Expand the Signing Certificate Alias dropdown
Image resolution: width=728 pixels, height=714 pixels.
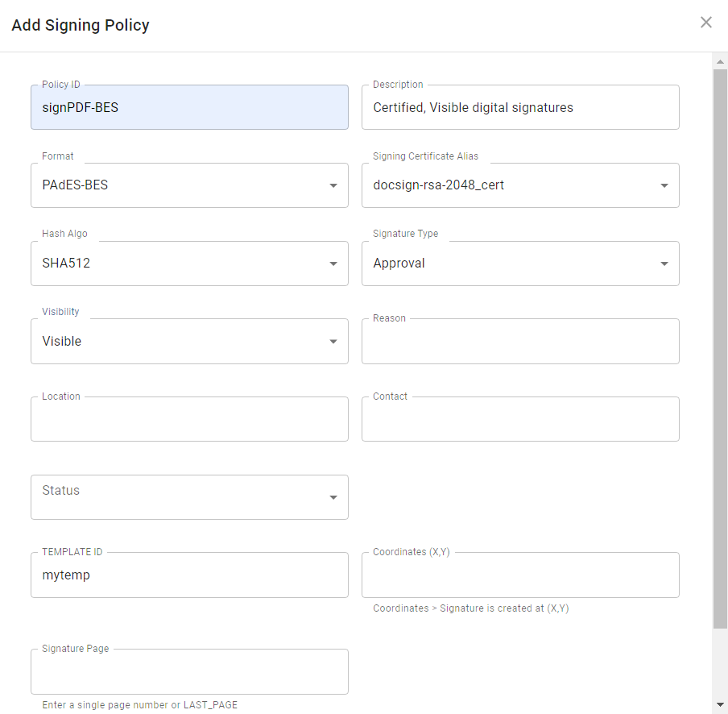520,185
